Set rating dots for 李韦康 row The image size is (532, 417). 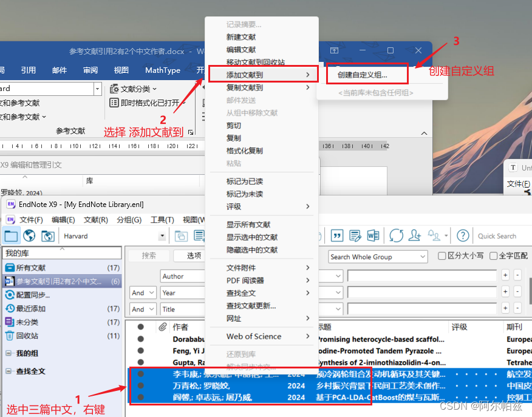[476, 375]
